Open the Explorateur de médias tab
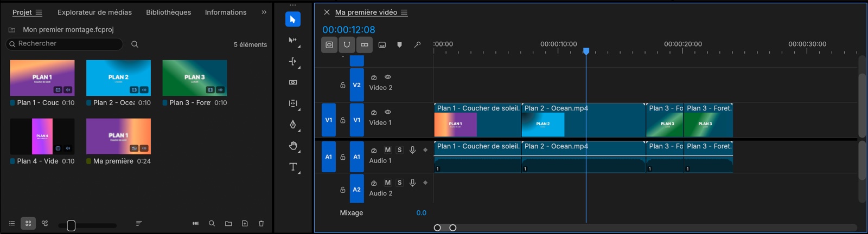The height and width of the screenshot is (234, 868). [95, 12]
